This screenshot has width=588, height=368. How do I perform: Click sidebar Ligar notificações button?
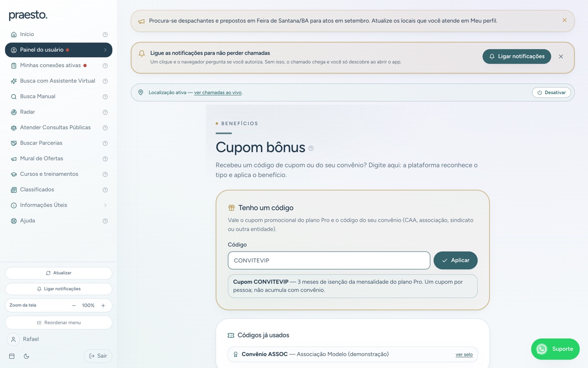coord(58,289)
